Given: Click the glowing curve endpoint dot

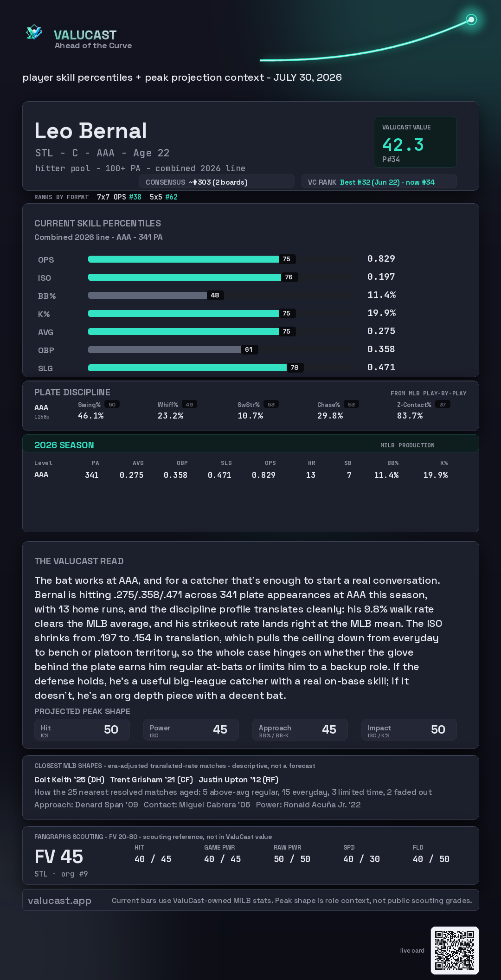Looking at the screenshot, I should point(471,19).
